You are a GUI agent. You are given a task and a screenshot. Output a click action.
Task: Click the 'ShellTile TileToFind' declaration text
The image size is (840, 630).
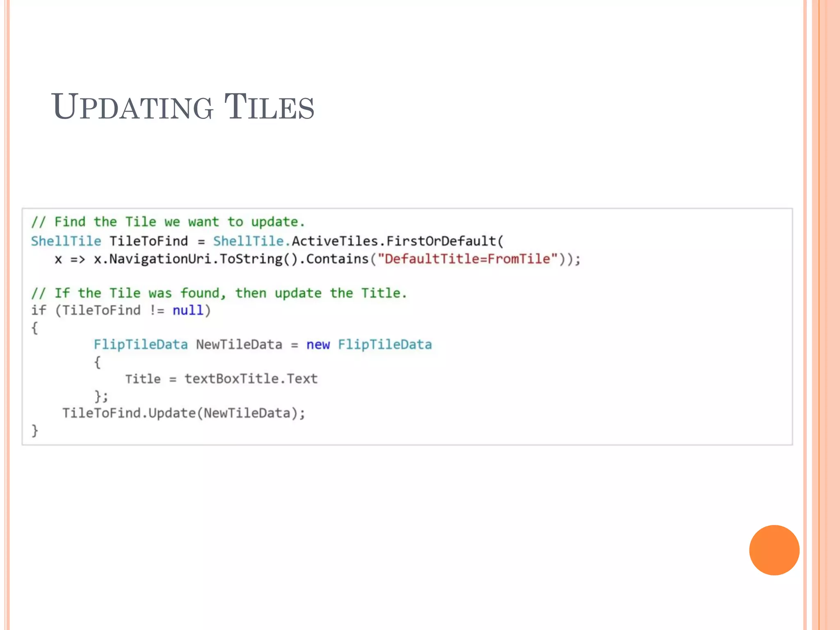click(109, 241)
